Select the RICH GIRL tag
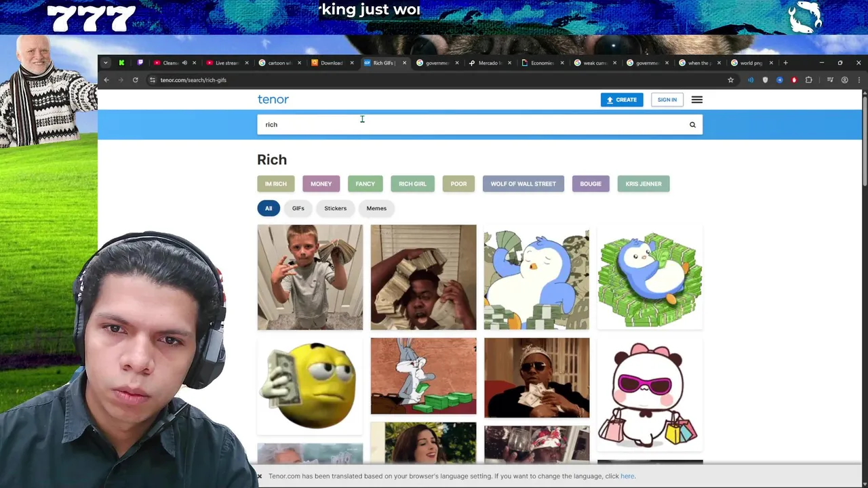Image resolution: width=868 pixels, height=488 pixels. [412, 184]
